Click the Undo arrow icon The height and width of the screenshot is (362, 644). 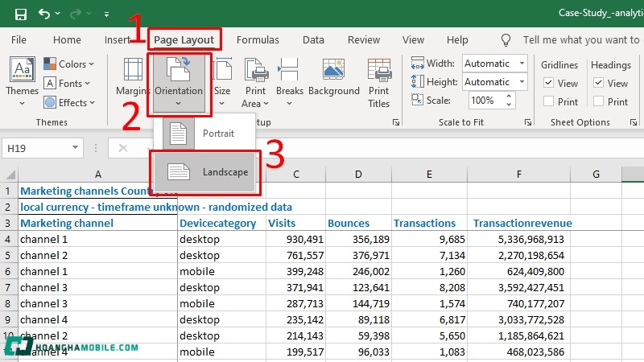[44, 14]
